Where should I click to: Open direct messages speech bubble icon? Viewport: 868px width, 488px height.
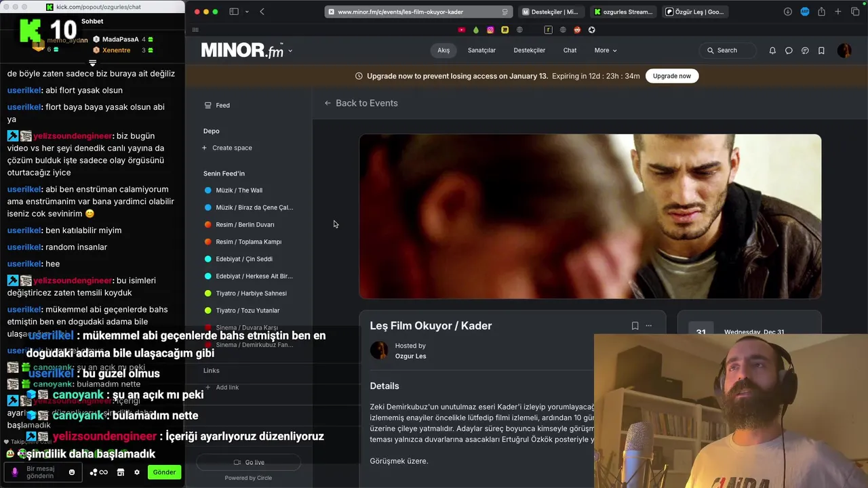pos(789,50)
